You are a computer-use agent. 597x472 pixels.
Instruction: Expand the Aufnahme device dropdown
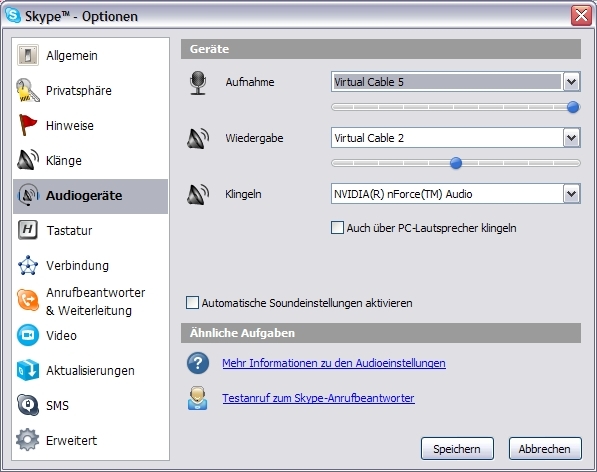[x=571, y=81]
